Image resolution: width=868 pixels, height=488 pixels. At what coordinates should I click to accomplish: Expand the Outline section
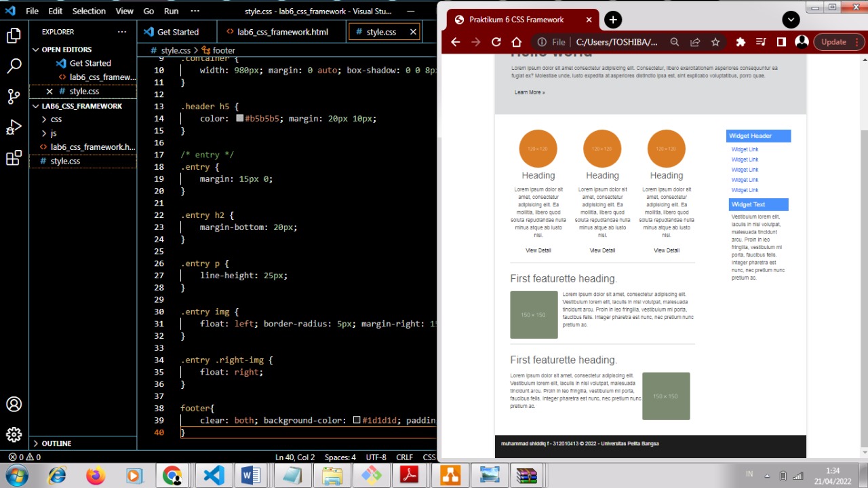pos(83,443)
